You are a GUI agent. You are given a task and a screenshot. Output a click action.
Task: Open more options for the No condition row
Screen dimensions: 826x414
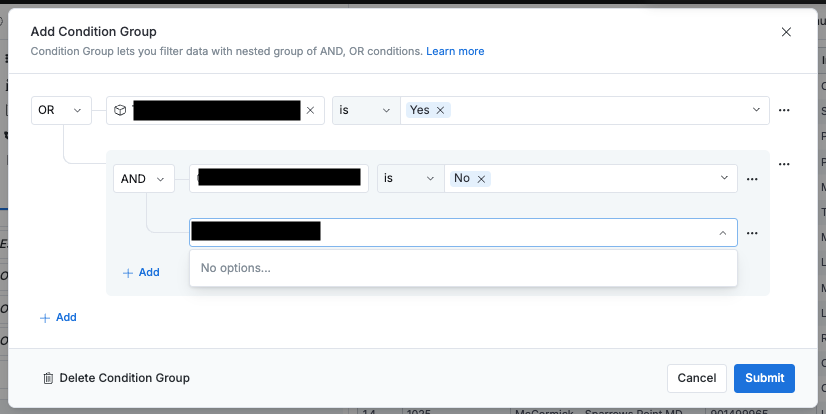752,179
